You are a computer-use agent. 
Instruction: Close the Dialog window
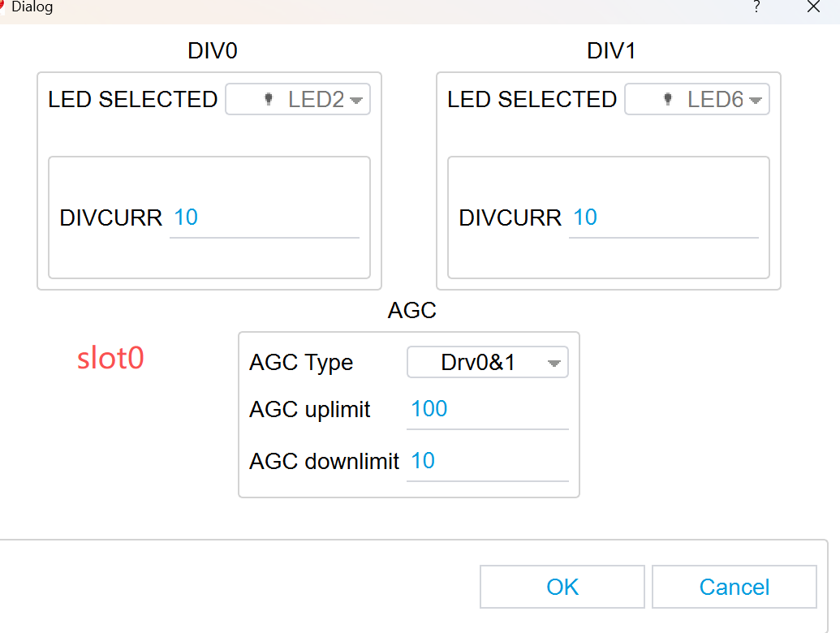(813, 7)
